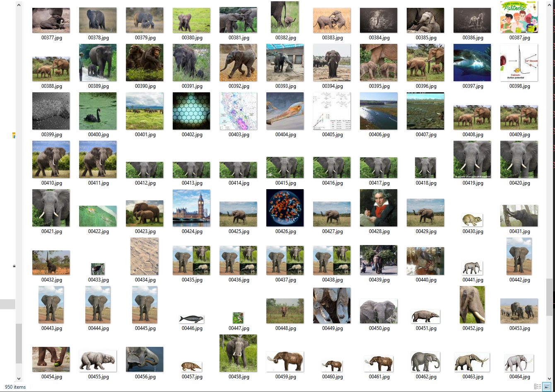555x392 pixels.
Task: Click the file name 00389.jpg
Action: [99, 86]
